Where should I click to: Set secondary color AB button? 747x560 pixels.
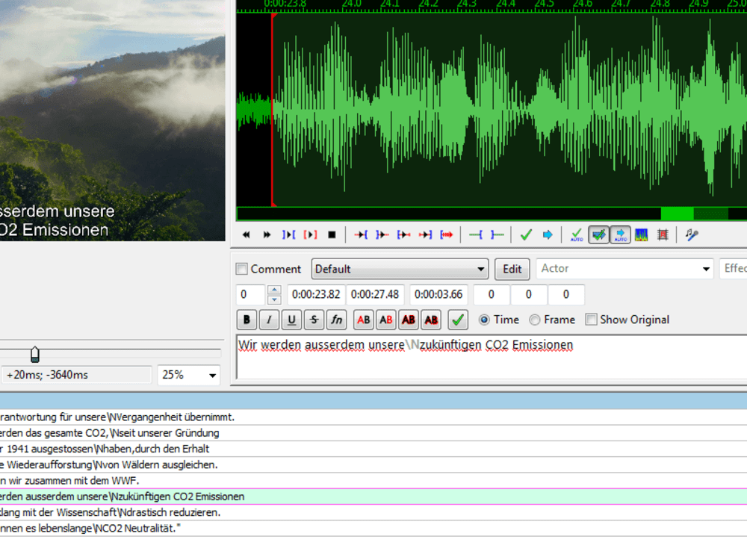[x=386, y=320]
